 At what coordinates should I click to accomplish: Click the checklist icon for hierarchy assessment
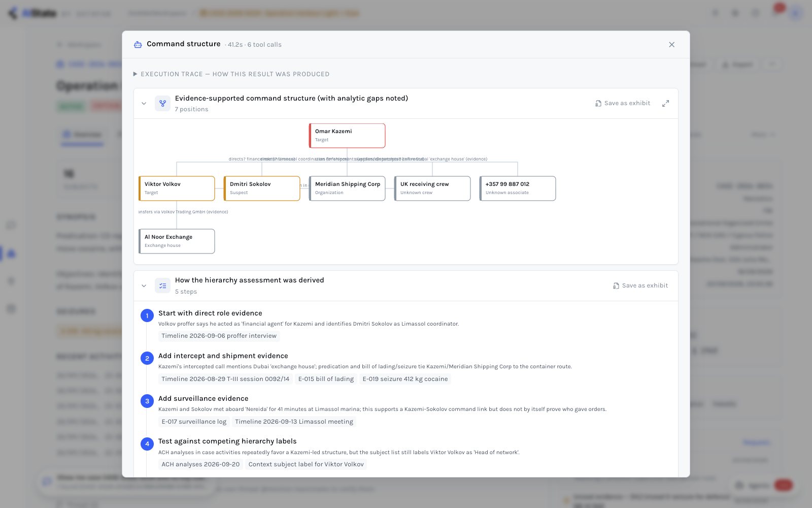162,286
